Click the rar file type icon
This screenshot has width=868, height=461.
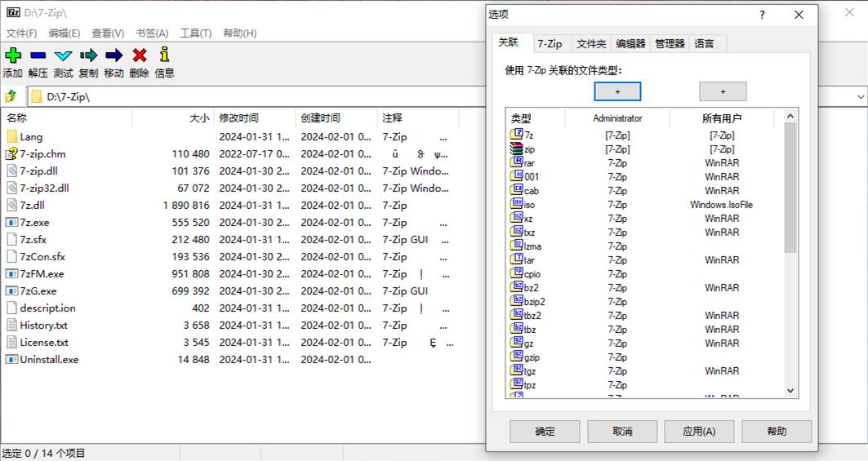(517, 162)
